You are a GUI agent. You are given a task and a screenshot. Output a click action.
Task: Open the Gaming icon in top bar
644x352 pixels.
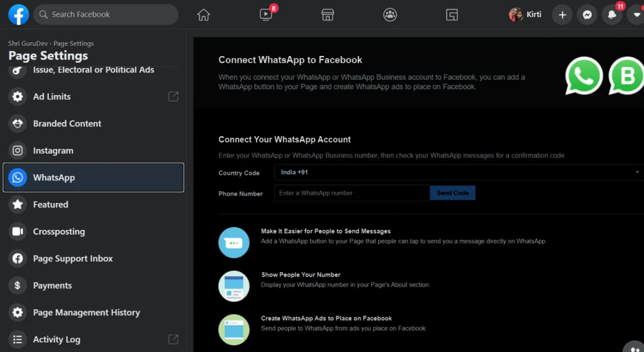(x=452, y=14)
